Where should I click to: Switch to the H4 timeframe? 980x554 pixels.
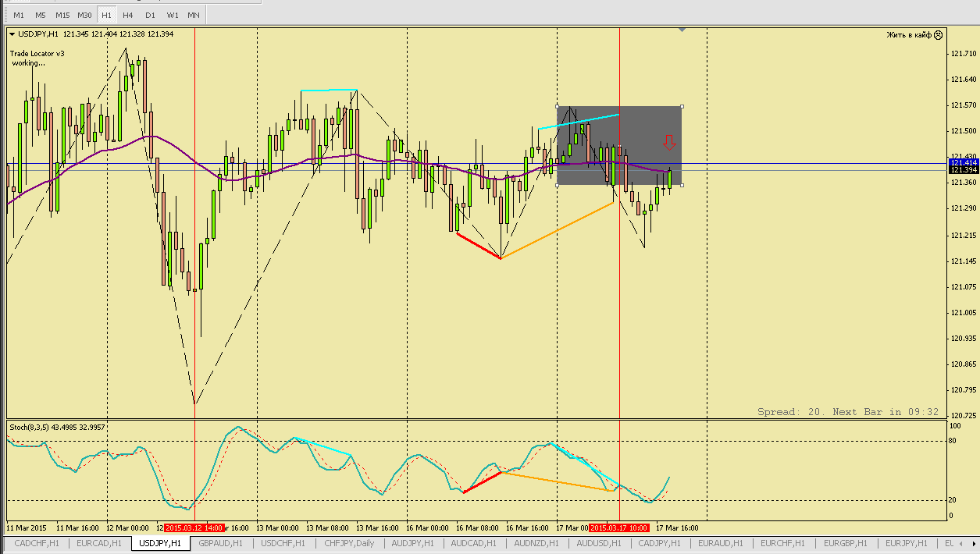(x=128, y=15)
